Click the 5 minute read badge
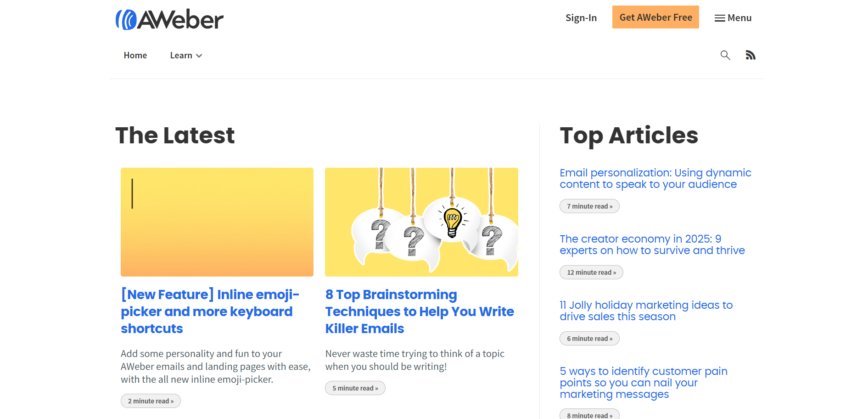Image resolution: width=868 pixels, height=419 pixels. [355, 387]
